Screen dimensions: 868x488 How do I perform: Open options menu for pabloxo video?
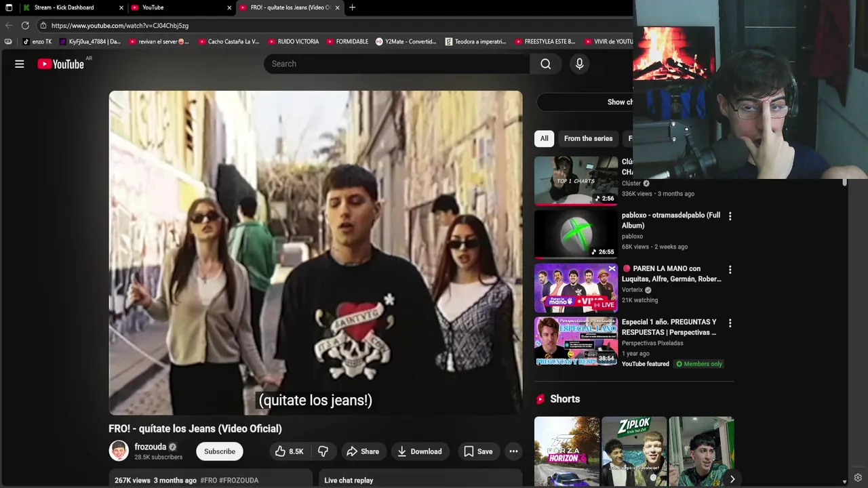(730, 216)
